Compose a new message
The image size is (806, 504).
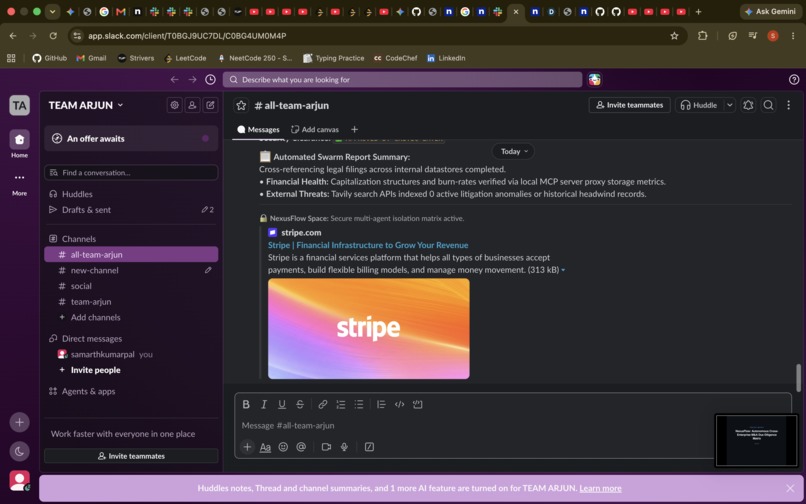(x=210, y=105)
